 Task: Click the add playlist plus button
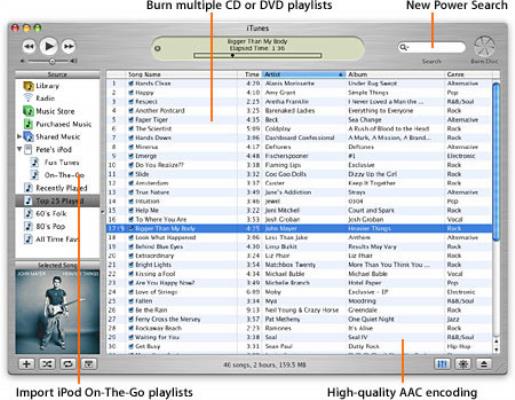26,364
